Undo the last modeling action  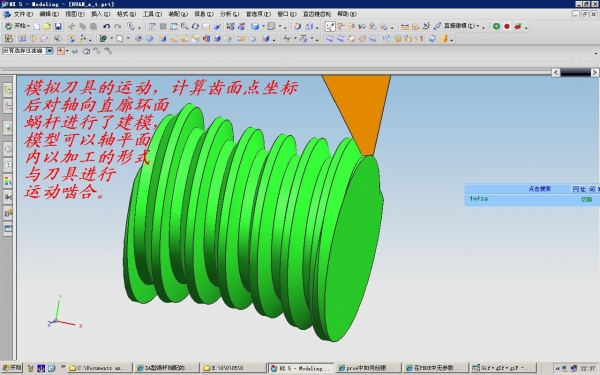tap(106, 26)
